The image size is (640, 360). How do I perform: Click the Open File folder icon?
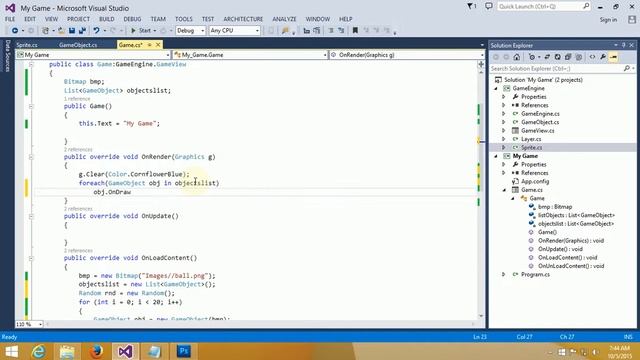61,31
